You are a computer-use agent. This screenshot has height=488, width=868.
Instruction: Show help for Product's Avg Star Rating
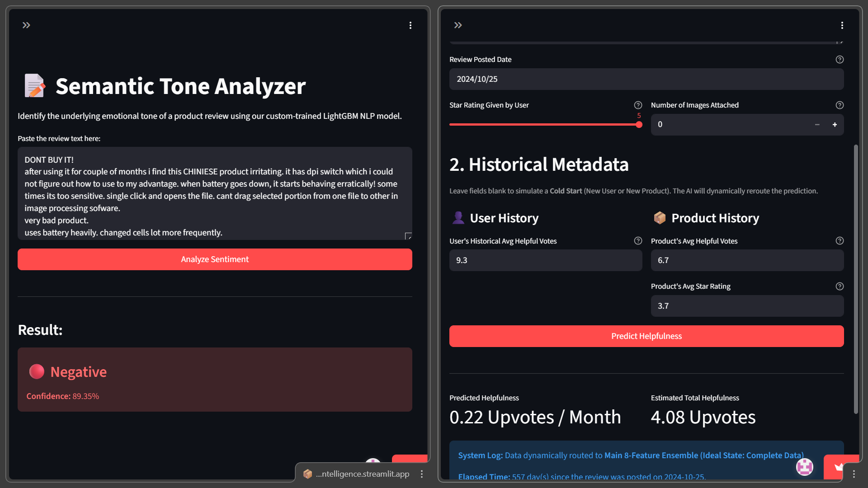click(x=840, y=286)
